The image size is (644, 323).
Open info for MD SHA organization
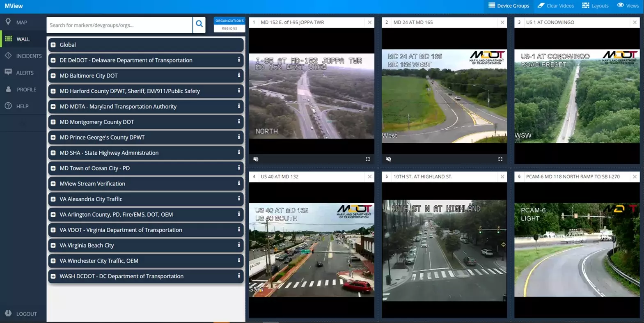coord(239,153)
